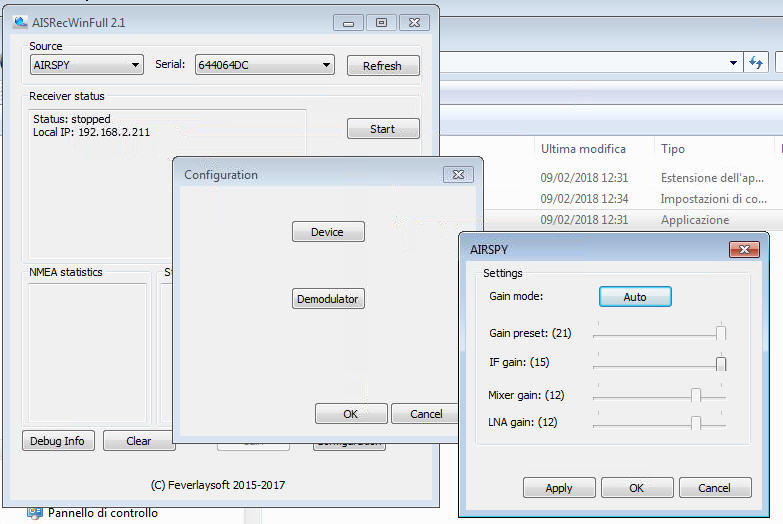Open the Serial 644064DC dropdown
Image resolution: width=783 pixels, height=524 pixels.
[x=265, y=65]
